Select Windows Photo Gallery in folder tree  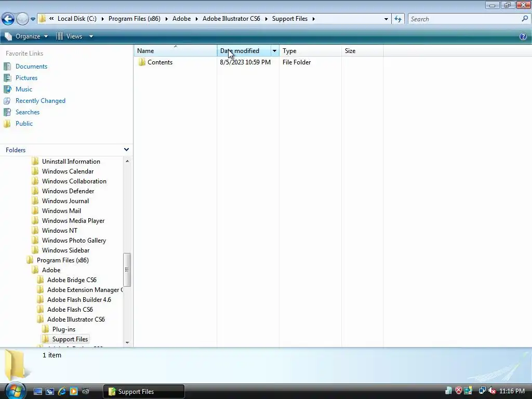tap(74, 240)
